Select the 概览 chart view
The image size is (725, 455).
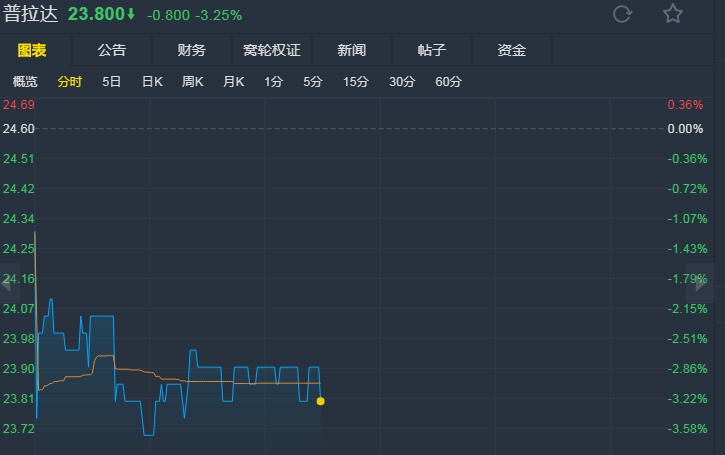pyautogui.click(x=25, y=82)
